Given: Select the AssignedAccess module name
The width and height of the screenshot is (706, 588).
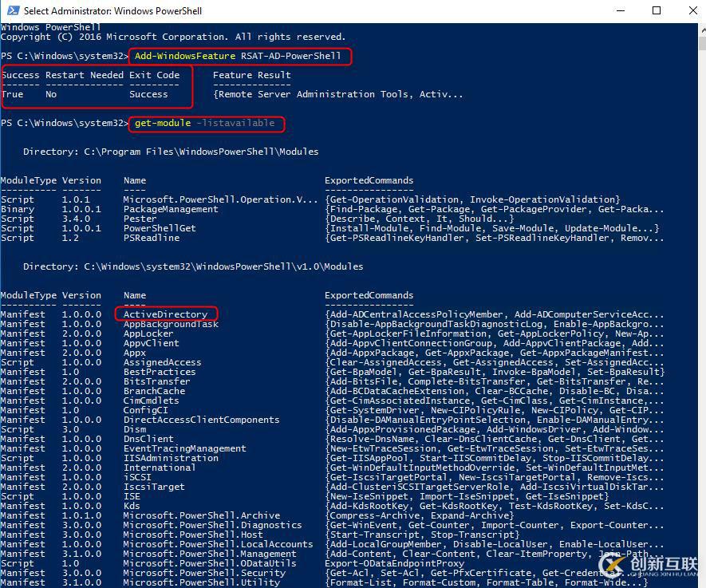Looking at the screenshot, I should click(162, 362).
